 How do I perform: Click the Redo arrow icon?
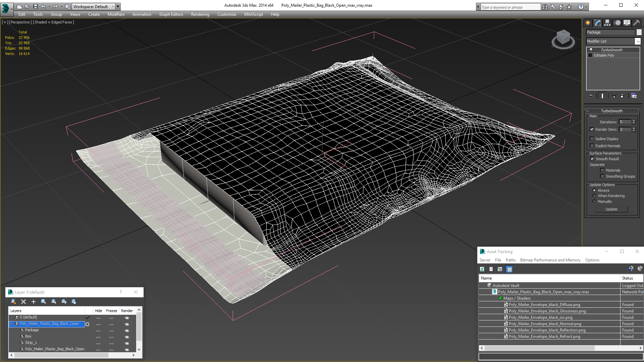[55, 6]
